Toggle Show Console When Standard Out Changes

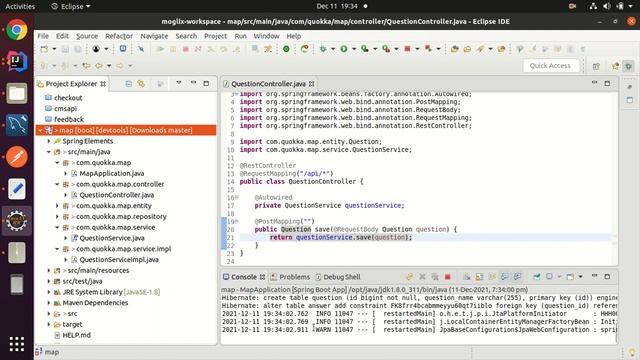click(x=504, y=277)
